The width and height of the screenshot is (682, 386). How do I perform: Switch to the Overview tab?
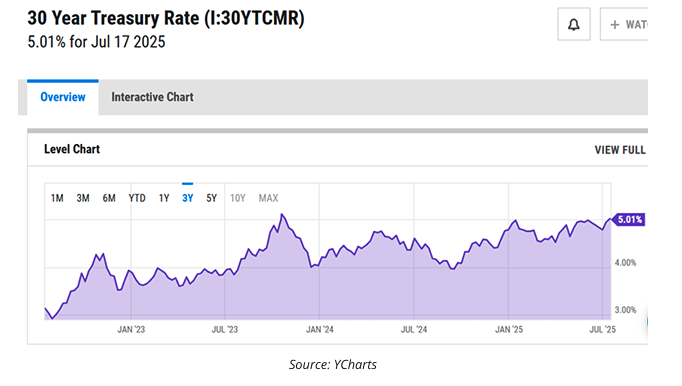pos(63,97)
